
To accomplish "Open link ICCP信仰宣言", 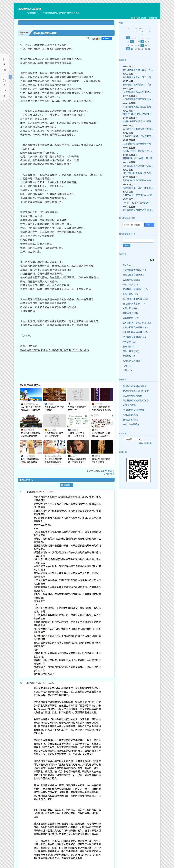I will point(129,405).
